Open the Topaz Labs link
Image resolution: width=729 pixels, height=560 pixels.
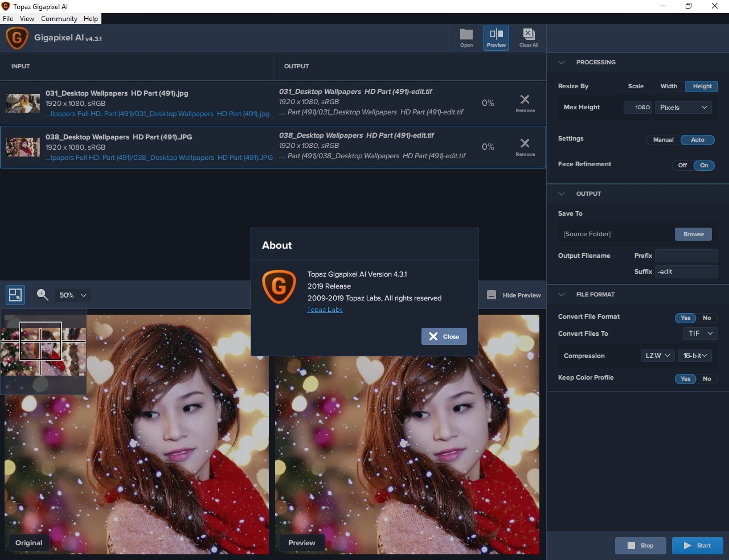(325, 310)
